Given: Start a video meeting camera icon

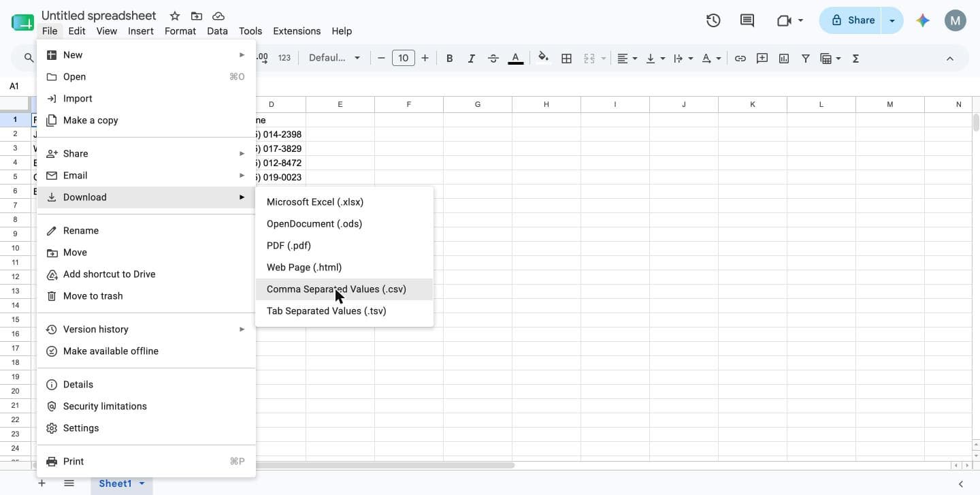Looking at the screenshot, I should [783, 20].
